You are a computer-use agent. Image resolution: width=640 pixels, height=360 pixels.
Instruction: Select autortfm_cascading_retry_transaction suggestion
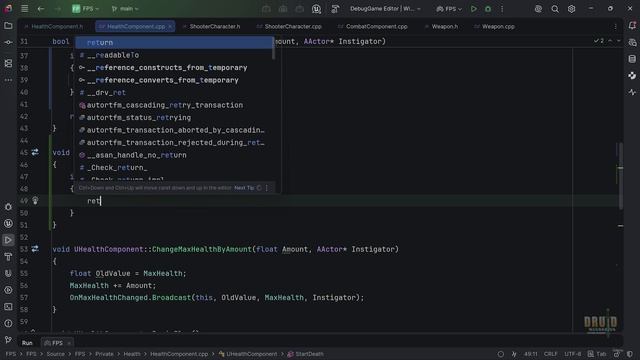(174, 105)
